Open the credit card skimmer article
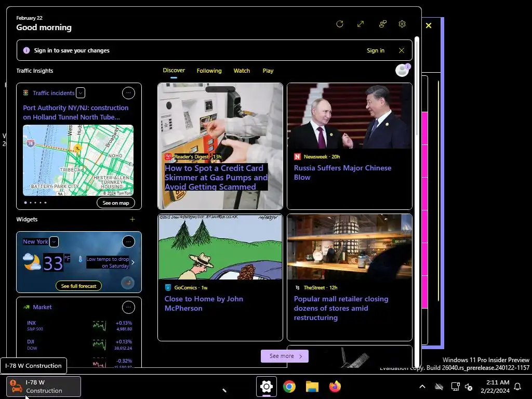The width and height of the screenshot is (532, 399). pyautogui.click(x=216, y=178)
